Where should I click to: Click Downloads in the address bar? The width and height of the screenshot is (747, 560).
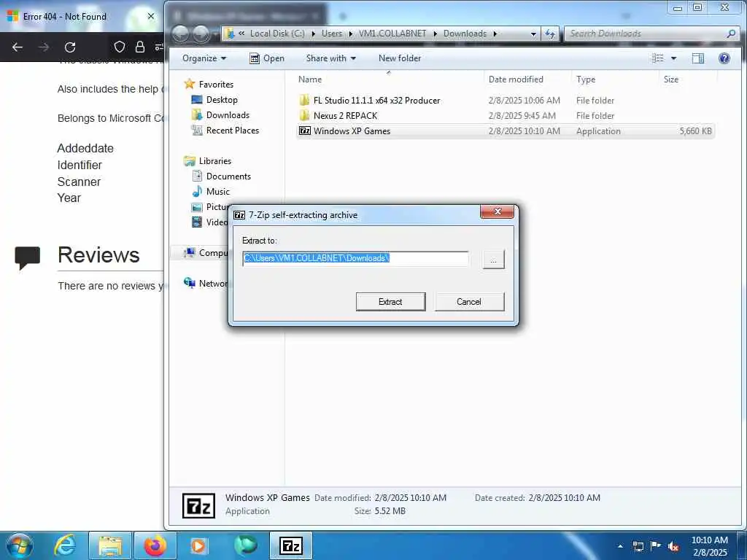(x=465, y=34)
